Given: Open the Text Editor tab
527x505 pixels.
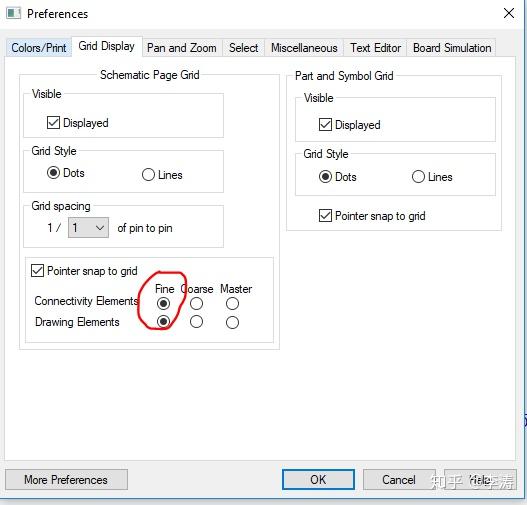Looking at the screenshot, I should [375, 48].
